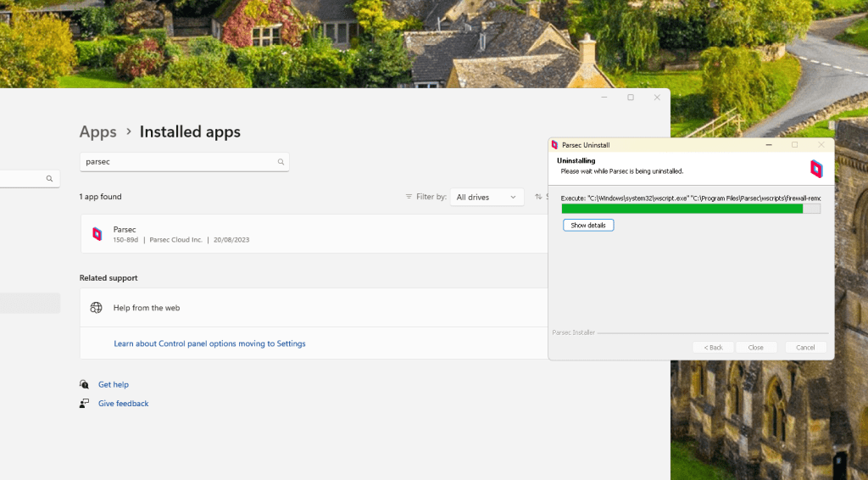Screen dimensions: 868x480
Task: Click the Parsec Uninstall title bar icon
Action: click(x=554, y=144)
